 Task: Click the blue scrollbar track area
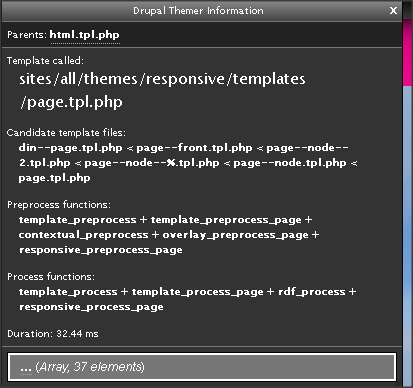[407, 235]
